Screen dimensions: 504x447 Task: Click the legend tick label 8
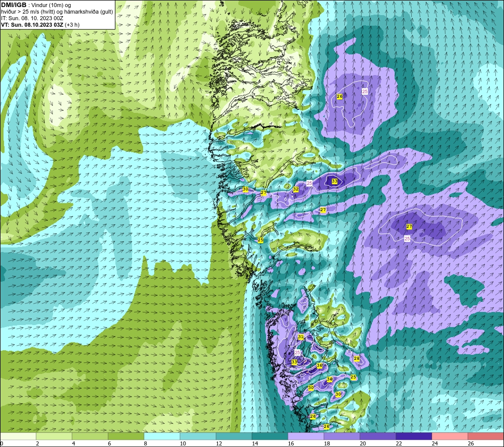coord(146,443)
